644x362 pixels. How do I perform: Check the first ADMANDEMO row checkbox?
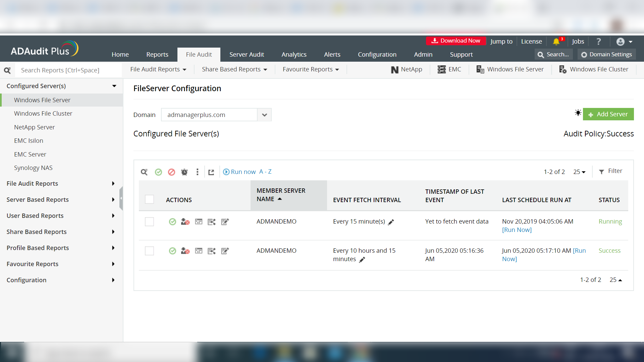[x=149, y=222]
